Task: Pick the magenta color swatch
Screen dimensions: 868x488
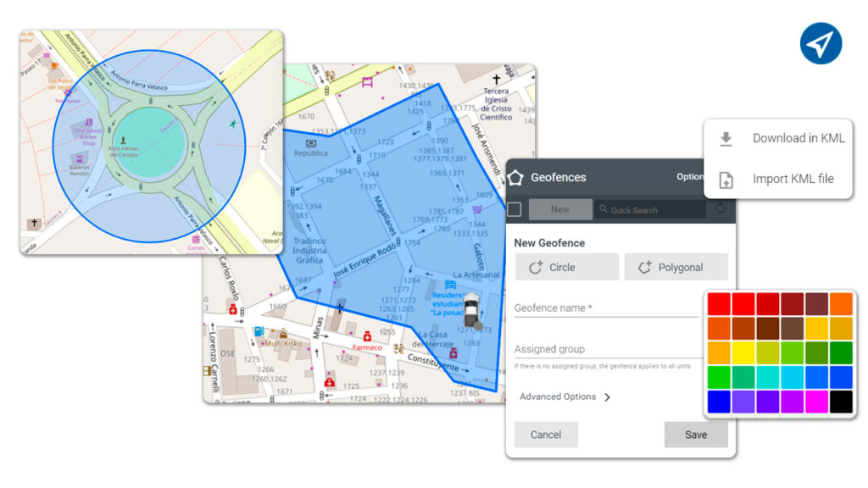Action: point(816,402)
